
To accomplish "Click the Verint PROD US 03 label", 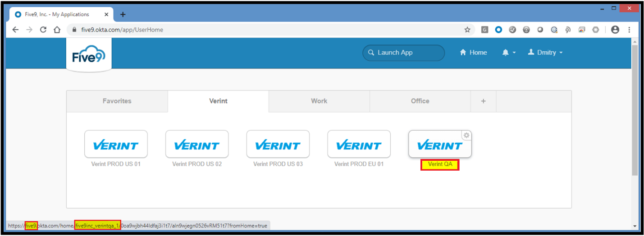I will click(278, 164).
